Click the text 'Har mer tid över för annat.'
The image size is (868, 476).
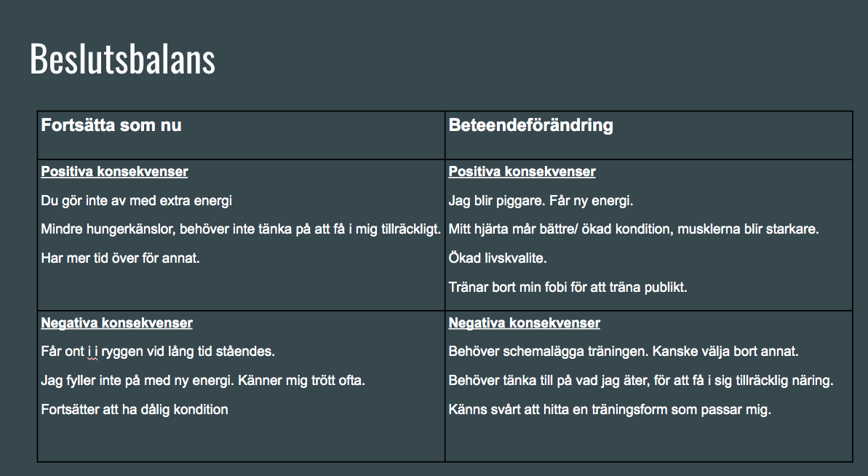click(x=120, y=258)
